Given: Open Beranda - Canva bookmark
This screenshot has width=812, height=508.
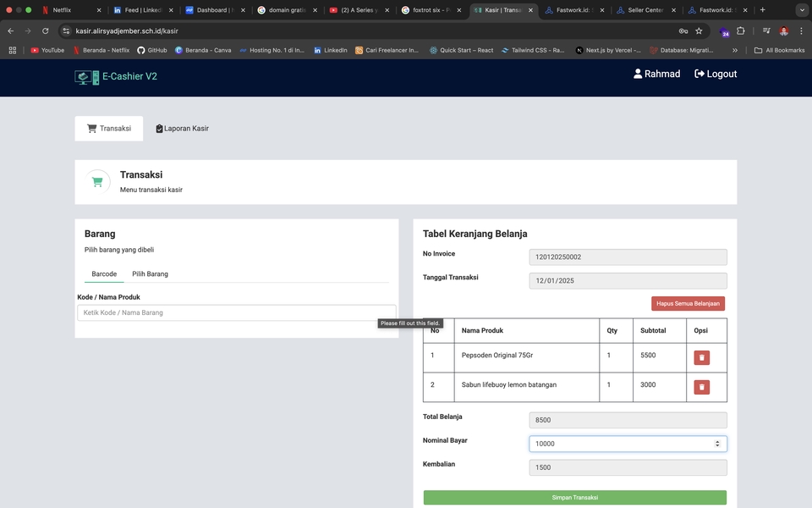Looking at the screenshot, I should 203,50.
